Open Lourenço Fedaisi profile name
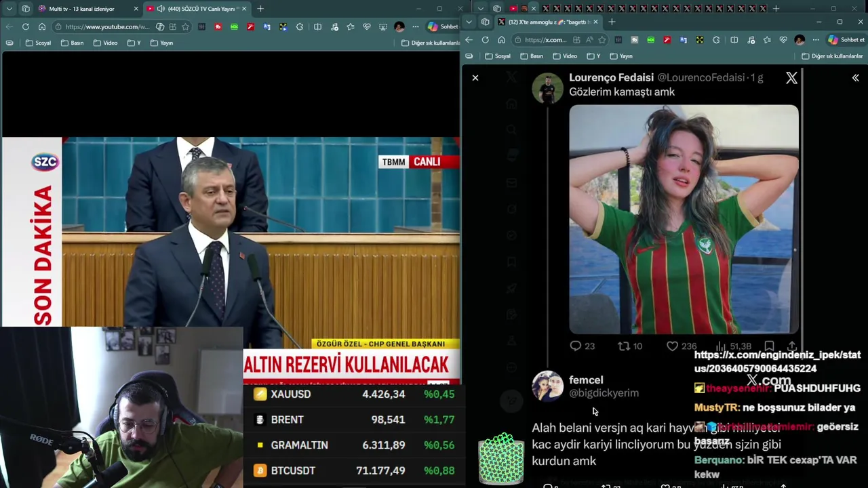This screenshot has width=868, height=488. coord(612,77)
